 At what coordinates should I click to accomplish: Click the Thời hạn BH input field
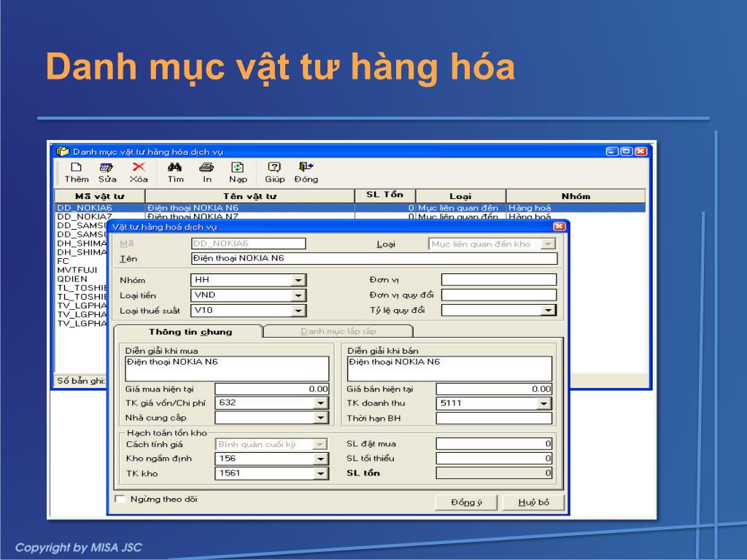[494, 418]
